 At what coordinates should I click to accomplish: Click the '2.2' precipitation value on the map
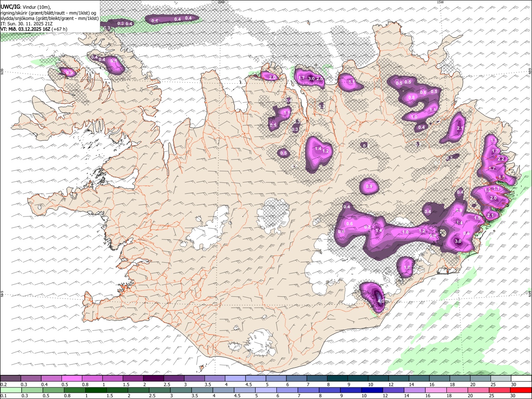click(x=501, y=159)
